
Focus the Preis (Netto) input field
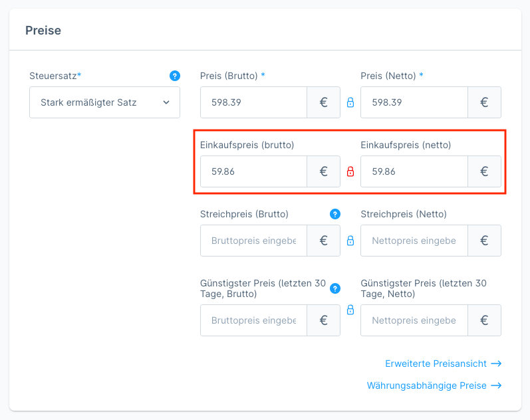coord(414,102)
